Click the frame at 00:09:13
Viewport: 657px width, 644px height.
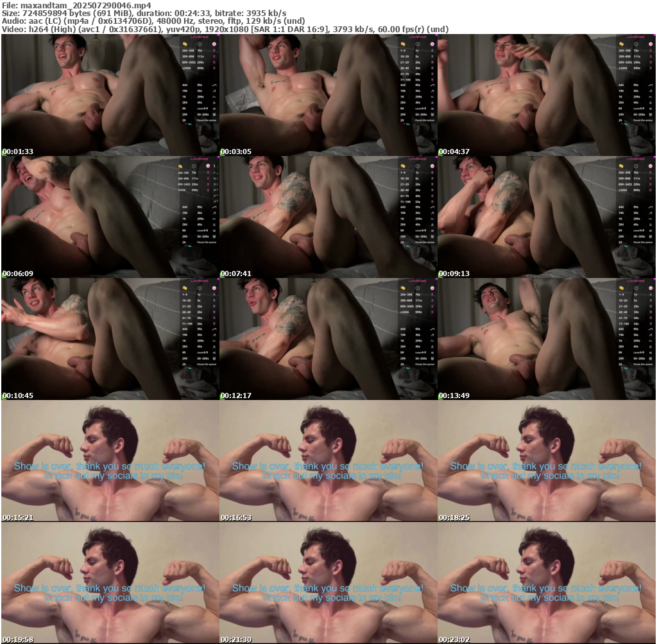click(546, 216)
